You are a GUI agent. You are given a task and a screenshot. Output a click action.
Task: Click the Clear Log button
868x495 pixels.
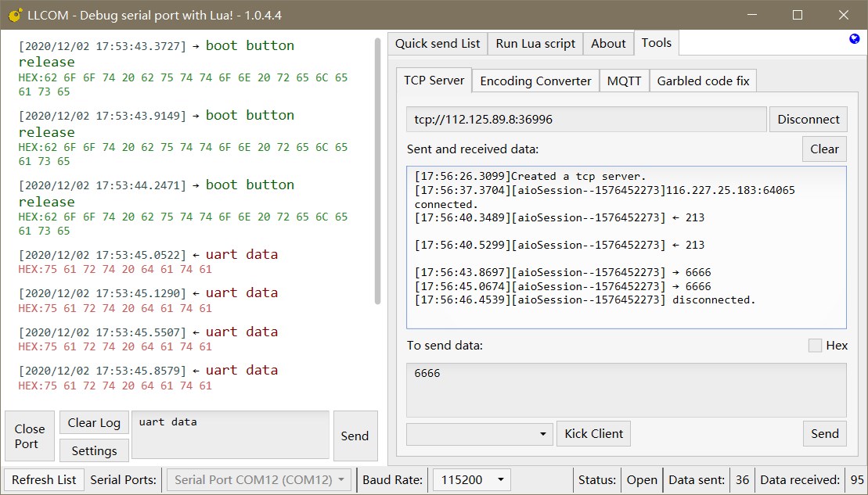94,423
